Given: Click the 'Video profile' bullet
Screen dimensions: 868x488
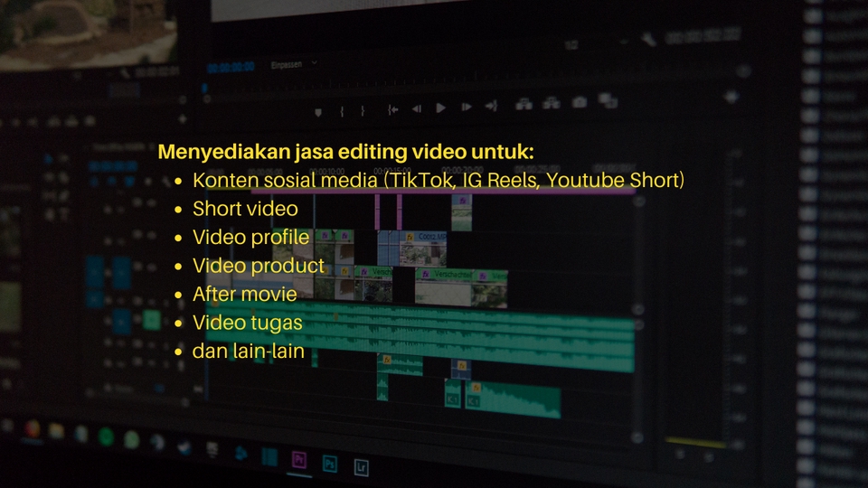Looking at the screenshot, I should 250,238.
